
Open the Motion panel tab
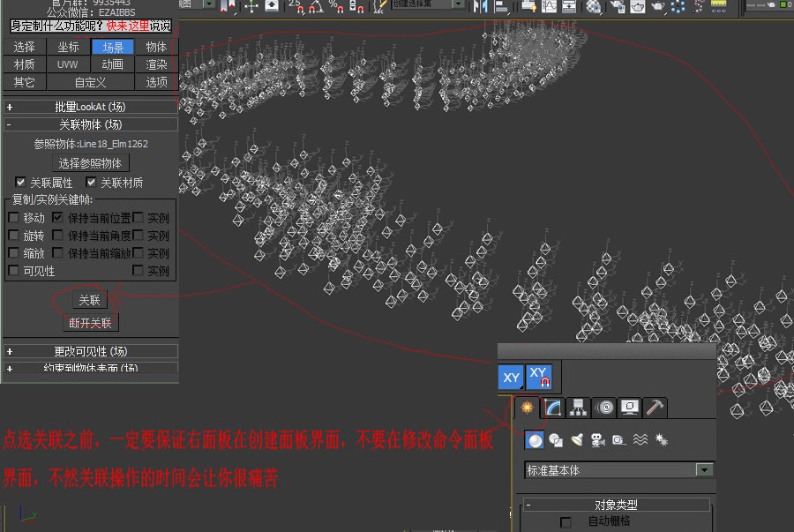[x=604, y=408]
